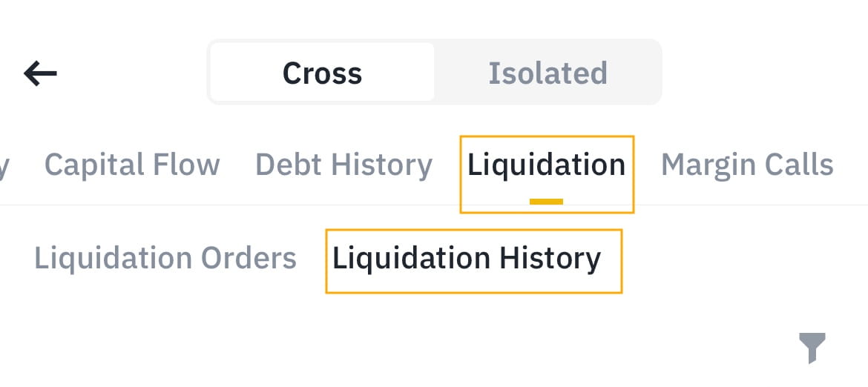Screen dimensions: 868x387
Task: View liquidation orders list
Action: click(165, 258)
